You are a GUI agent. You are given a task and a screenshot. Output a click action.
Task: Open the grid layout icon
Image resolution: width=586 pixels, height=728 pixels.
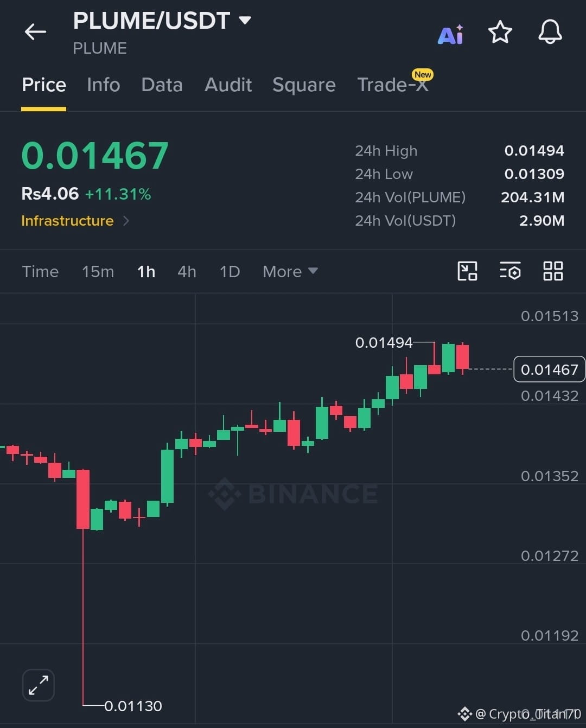[x=553, y=271]
